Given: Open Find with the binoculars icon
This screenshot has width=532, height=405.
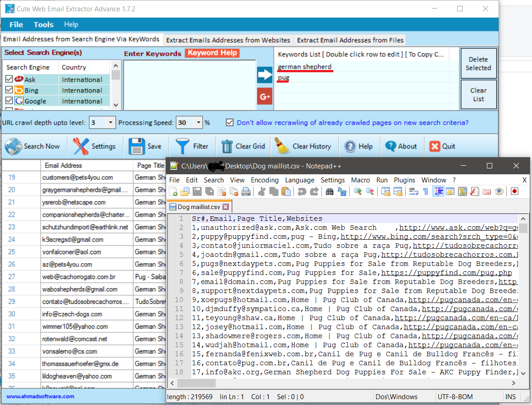Looking at the screenshot, I should (x=329, y=192).
